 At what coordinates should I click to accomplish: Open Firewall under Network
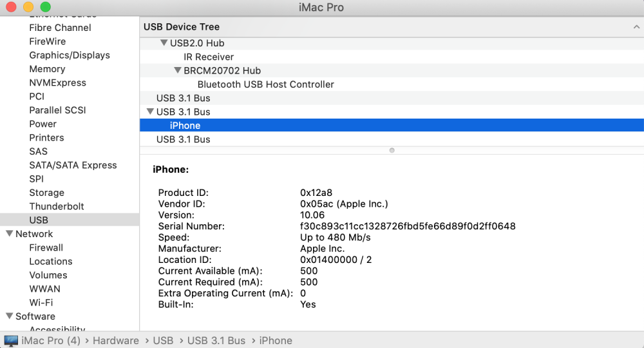click(x=46, y=247)
